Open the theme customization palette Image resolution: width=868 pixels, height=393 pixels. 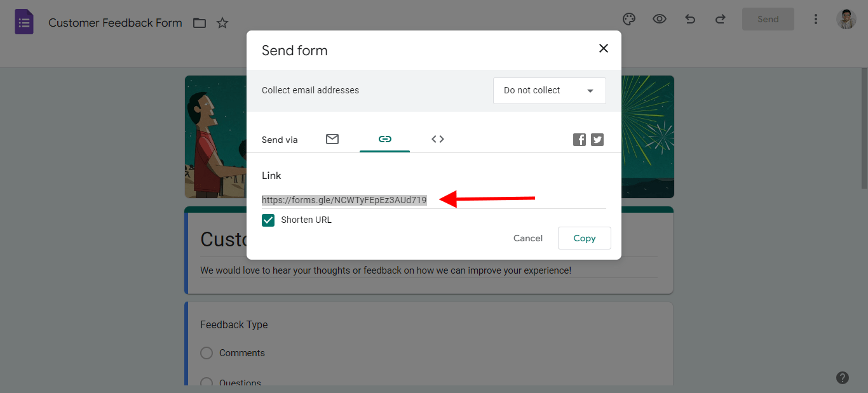click(628, 19)
